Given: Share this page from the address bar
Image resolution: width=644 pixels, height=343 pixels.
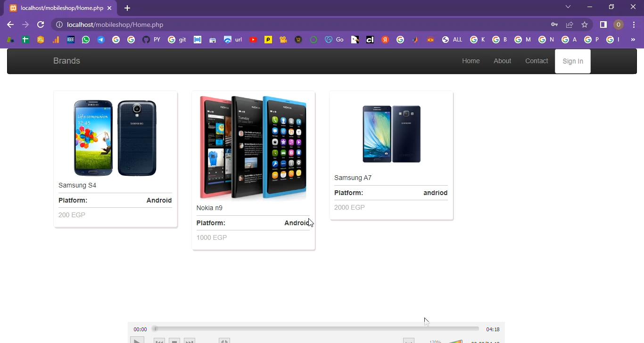Looking at the screenshot, I should [x=570, y=24].
